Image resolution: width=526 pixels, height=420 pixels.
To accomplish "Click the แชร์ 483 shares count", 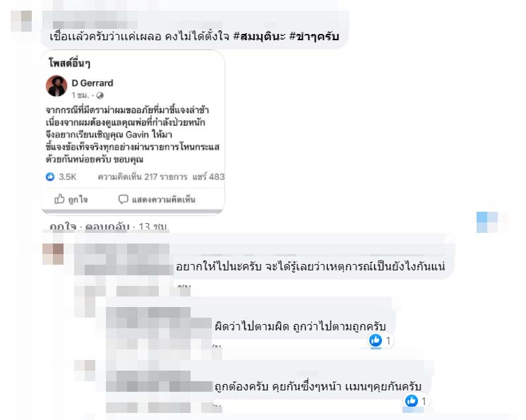I will pos(208,176).
